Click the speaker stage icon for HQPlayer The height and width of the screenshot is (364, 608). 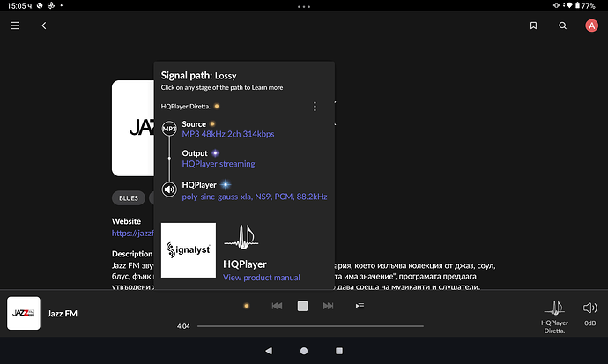pos(169,189)
